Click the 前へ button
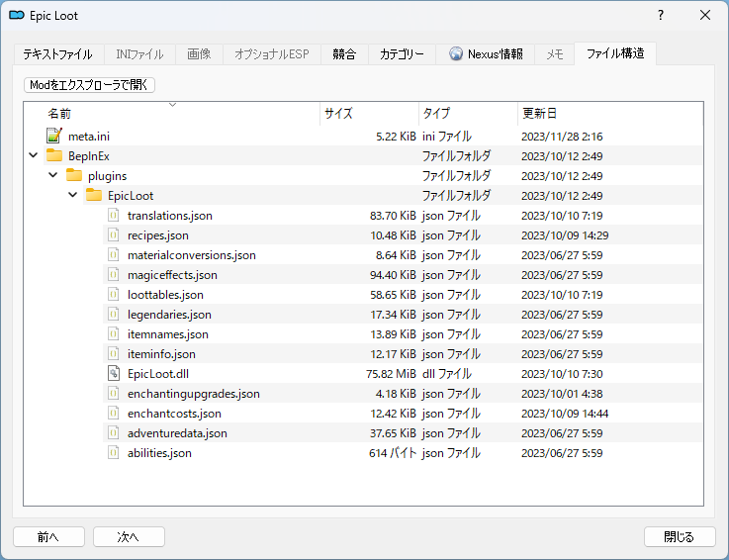 pos(48,536)
